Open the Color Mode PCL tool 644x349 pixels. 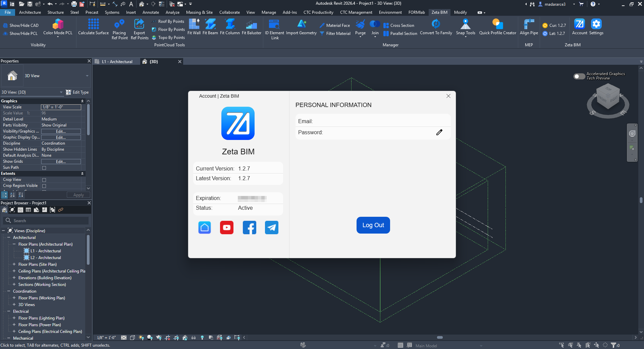point(58,27)
